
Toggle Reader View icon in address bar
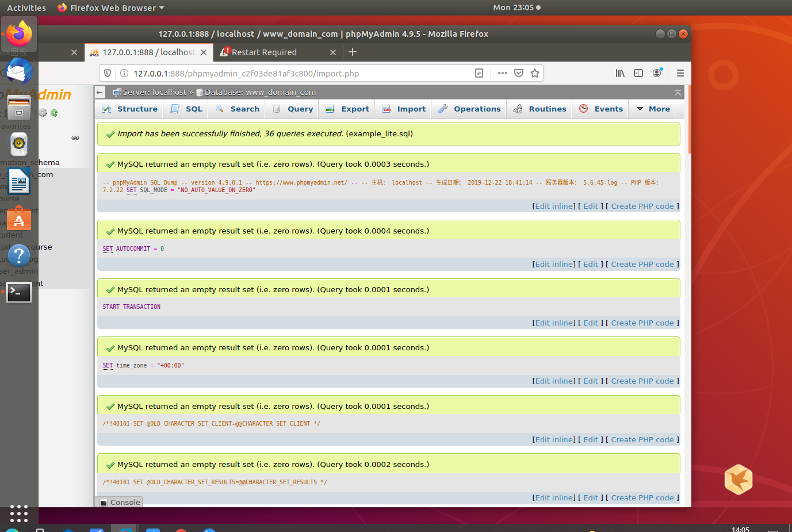(479, 73)
